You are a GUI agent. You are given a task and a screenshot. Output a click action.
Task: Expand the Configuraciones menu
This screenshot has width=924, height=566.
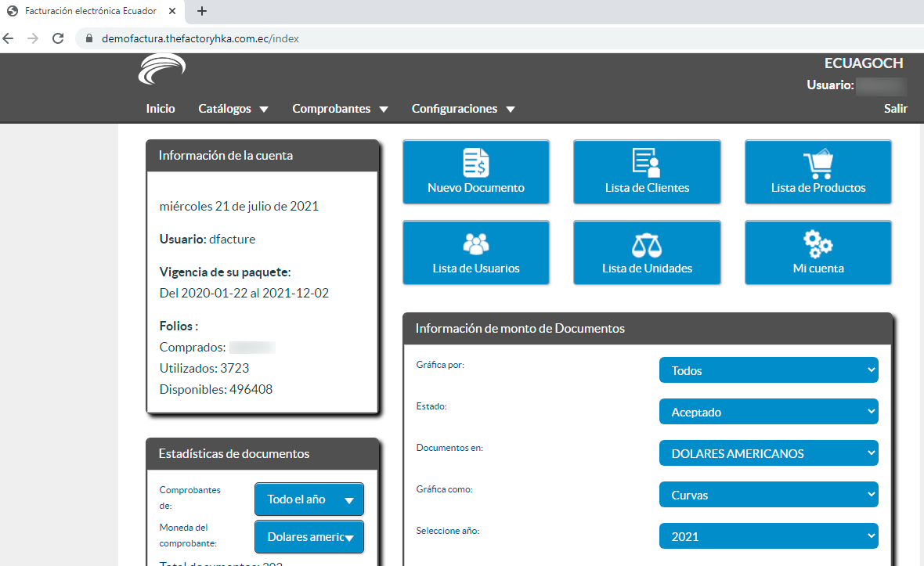click(463, 109)
